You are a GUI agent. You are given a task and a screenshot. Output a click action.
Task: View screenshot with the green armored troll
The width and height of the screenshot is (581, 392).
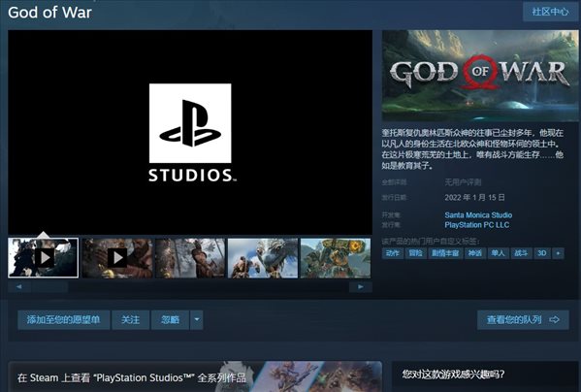336,258
